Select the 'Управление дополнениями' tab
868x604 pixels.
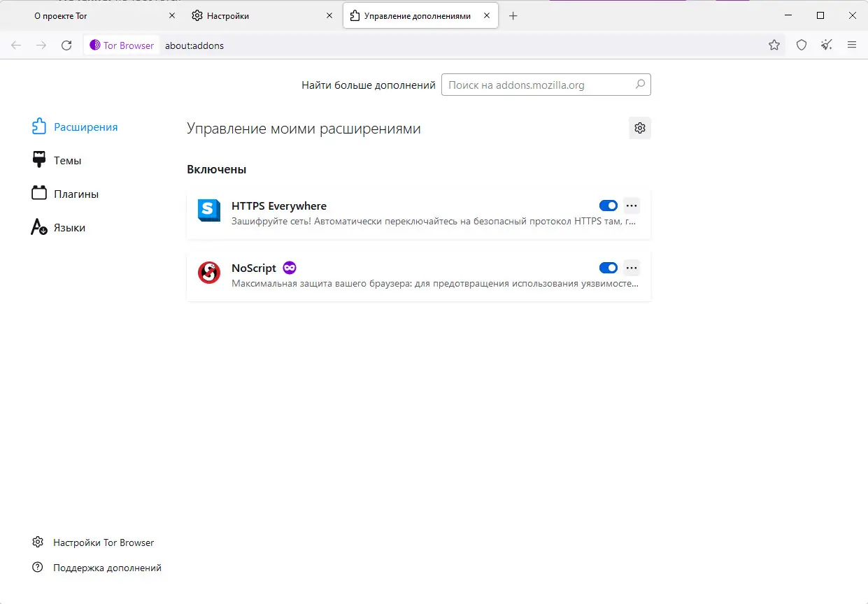421,15
